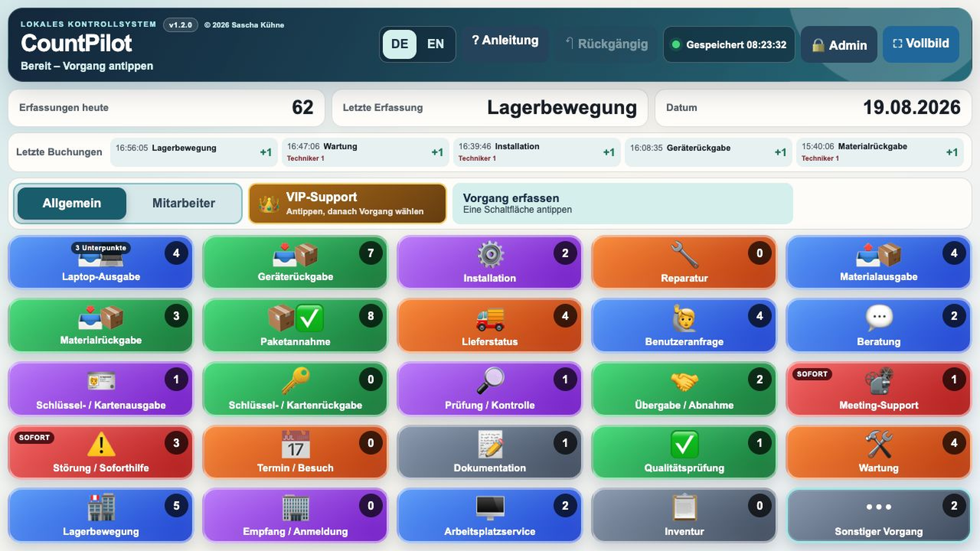
Task: Tap the Paketannahme checkmark package icon
Action: [296, 318]
